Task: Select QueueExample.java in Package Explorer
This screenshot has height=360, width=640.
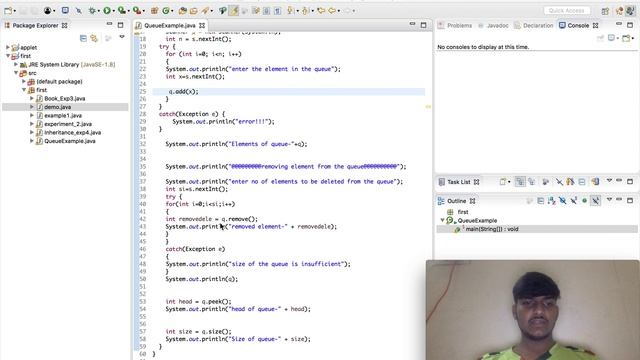Action: [70, 141]
